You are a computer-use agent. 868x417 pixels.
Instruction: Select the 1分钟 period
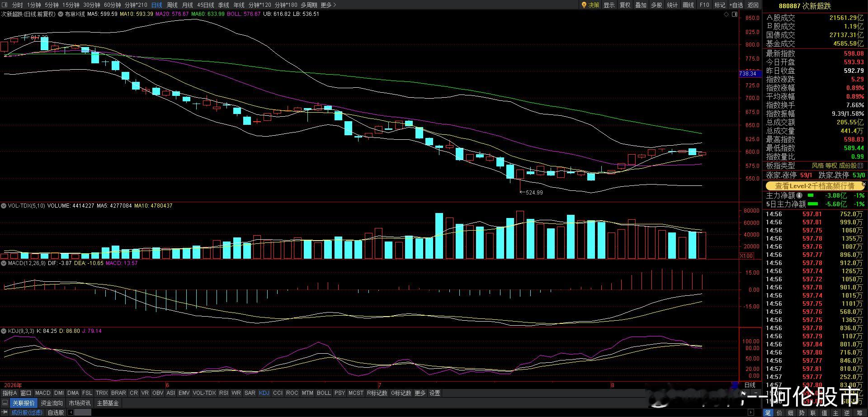tap(34, 5)
